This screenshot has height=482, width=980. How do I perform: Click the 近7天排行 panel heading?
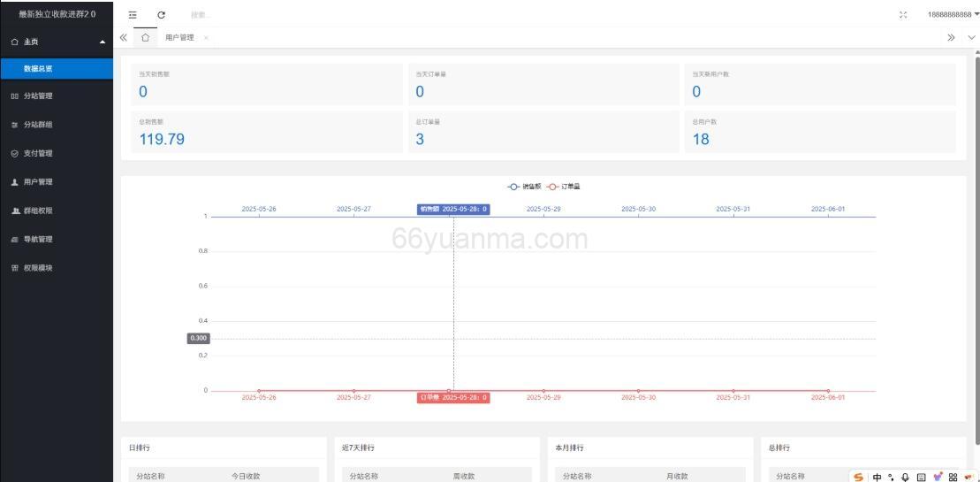pyautogui.click(x=358, y=448)
